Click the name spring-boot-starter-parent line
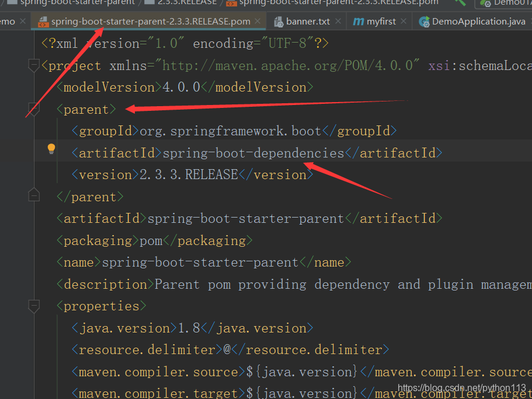This screenshot has width=532, height=399. 204,262
